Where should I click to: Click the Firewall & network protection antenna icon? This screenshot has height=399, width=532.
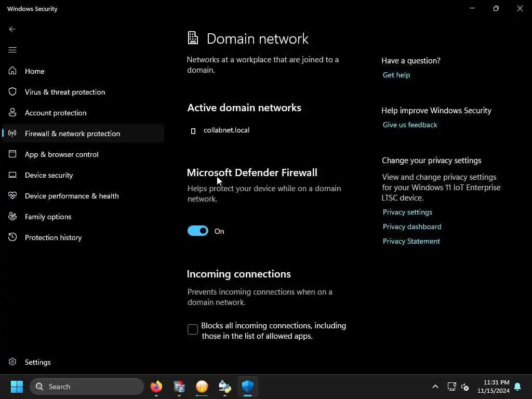pyautogui.click(x=12, y=133)
